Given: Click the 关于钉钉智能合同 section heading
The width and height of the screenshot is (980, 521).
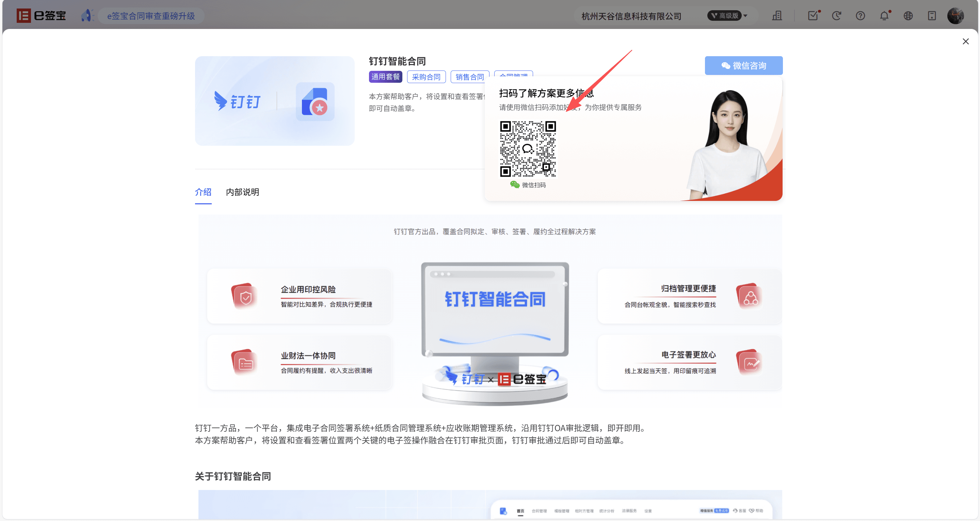Looking at the screenshot, I should click(x=233, y=476).
